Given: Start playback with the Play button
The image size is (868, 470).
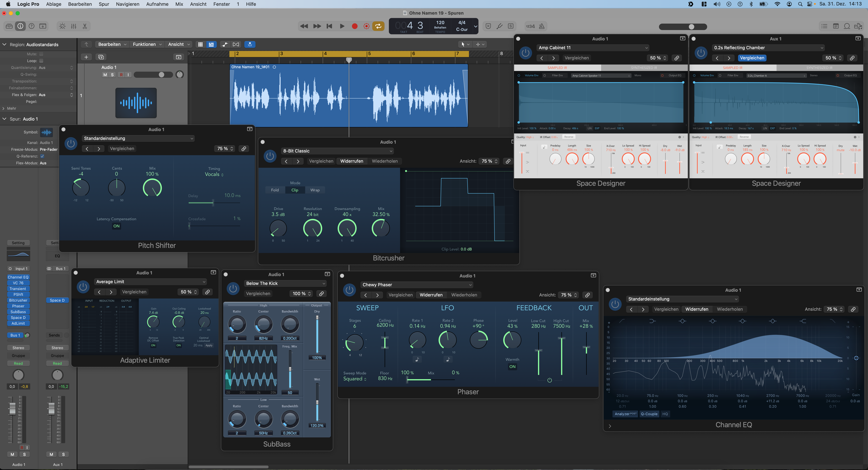Looking at the screenshot, I should (x=342, y=26).
